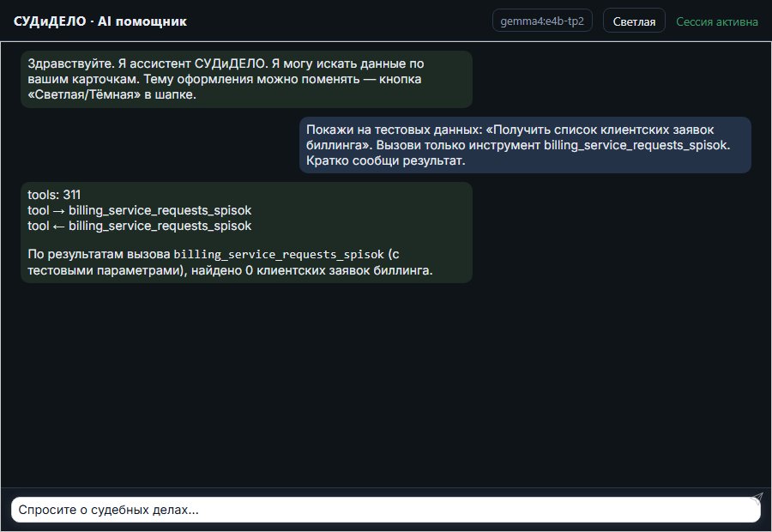Click the tools: 311 line
The height and width of the screenshot is (532, 772).
coord(54,195)
